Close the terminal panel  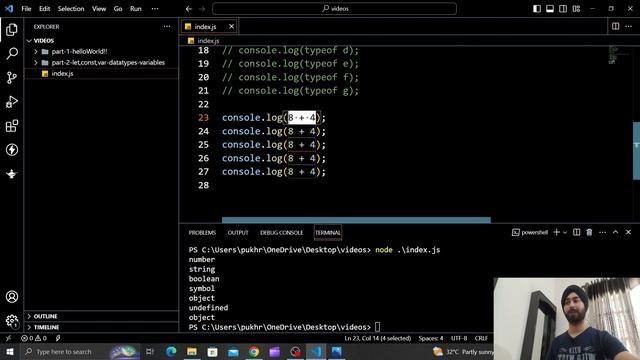[629, 232]
